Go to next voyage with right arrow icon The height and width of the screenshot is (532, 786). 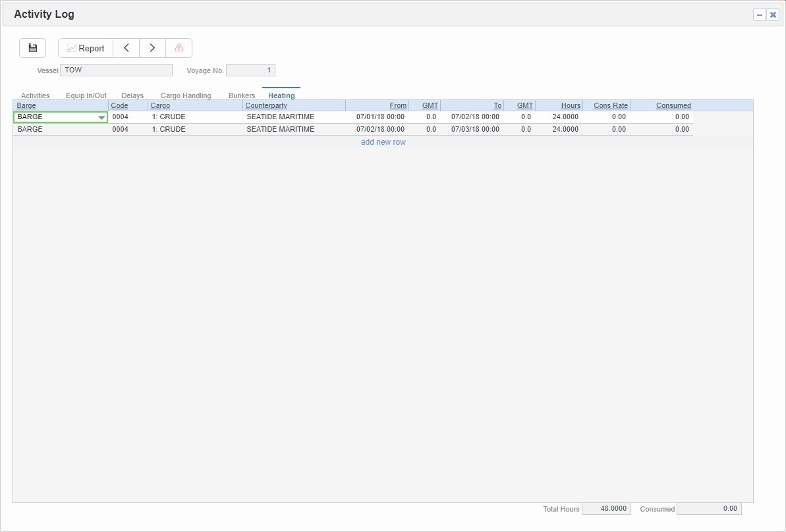tap(152, 47)
